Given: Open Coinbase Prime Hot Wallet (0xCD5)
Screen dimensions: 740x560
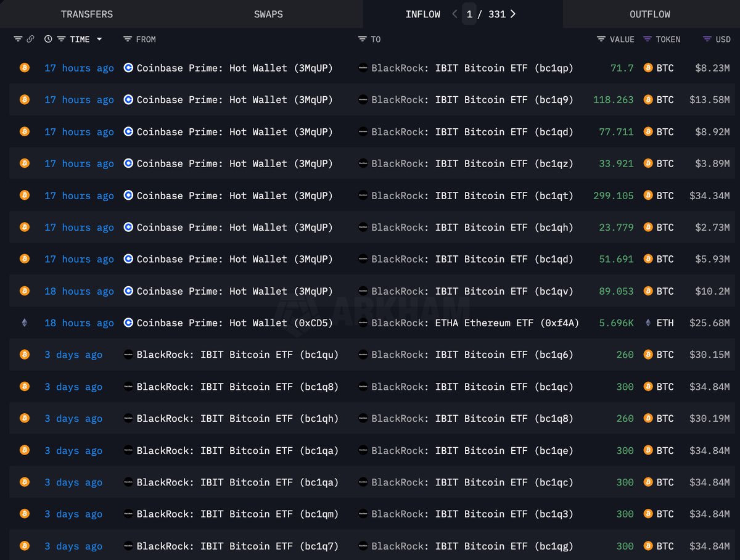Looking at the screenshot, I should pos(234,323).
